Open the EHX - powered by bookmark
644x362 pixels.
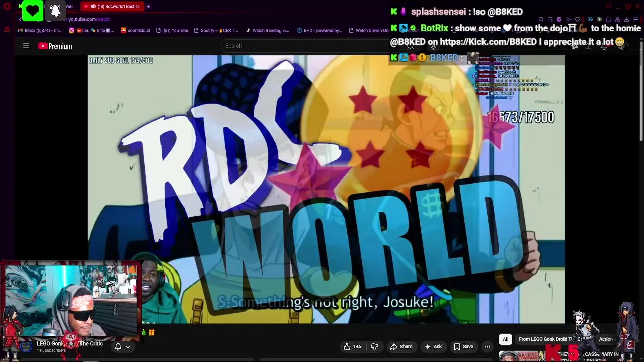pyautogui.click(x=319, y=30)
